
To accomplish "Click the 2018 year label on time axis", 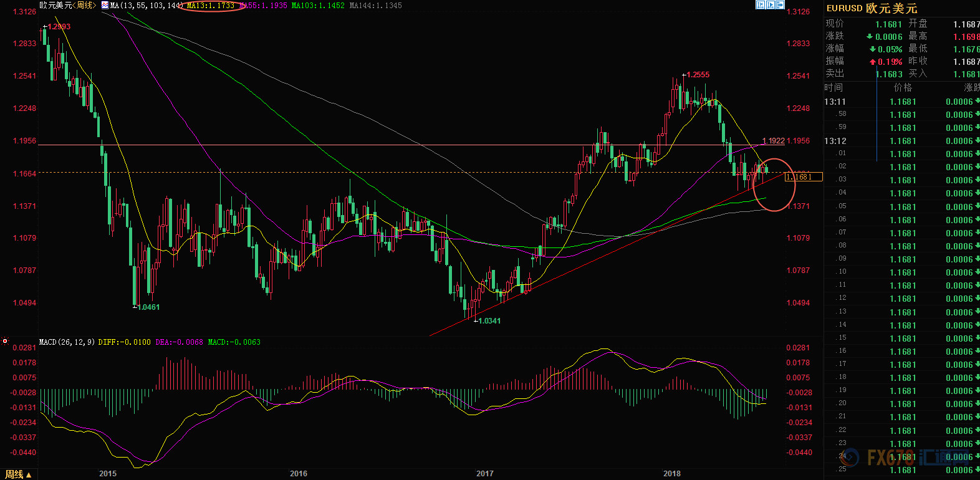I will click(672, 474).
